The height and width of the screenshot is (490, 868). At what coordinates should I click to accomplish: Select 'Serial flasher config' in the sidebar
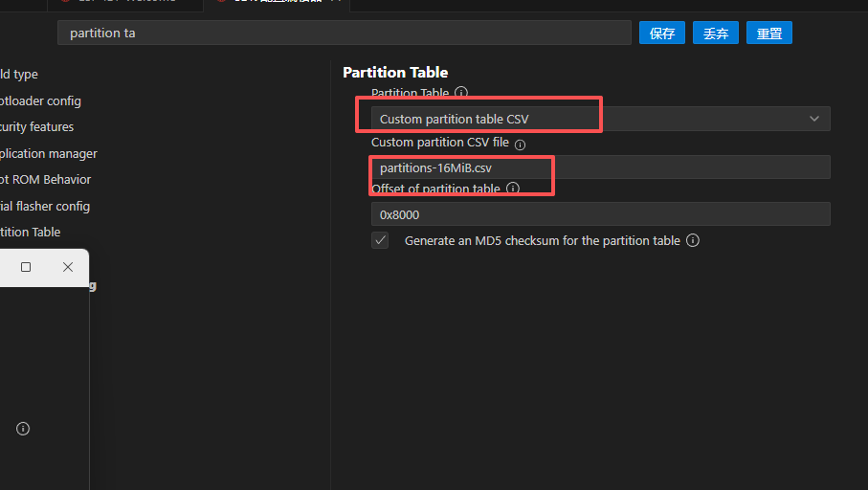pyautogui.click(x=45, y=206)
